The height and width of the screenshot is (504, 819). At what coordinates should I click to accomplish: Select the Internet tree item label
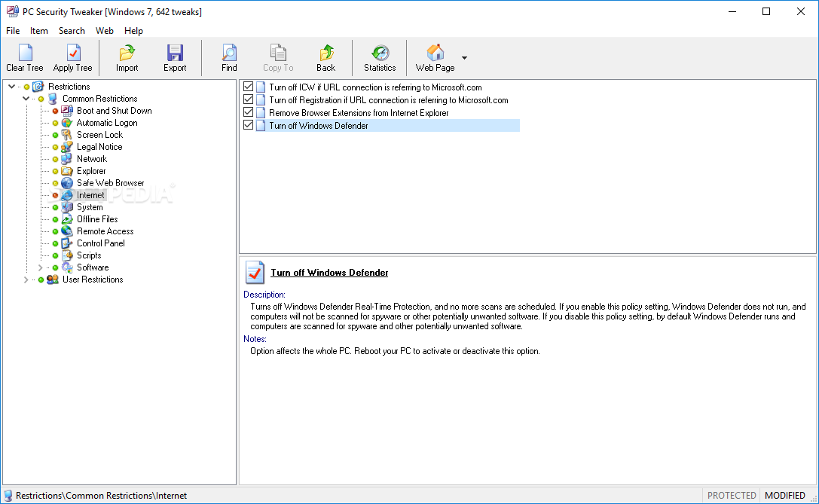pos(90,195)
